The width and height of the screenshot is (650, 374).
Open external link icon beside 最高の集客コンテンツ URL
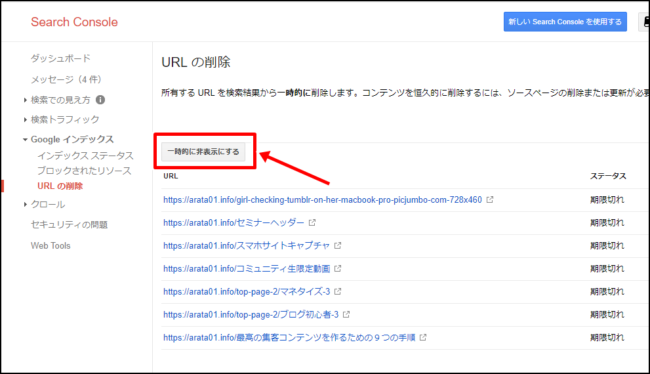pyautogui.click(x=423, y=338)
